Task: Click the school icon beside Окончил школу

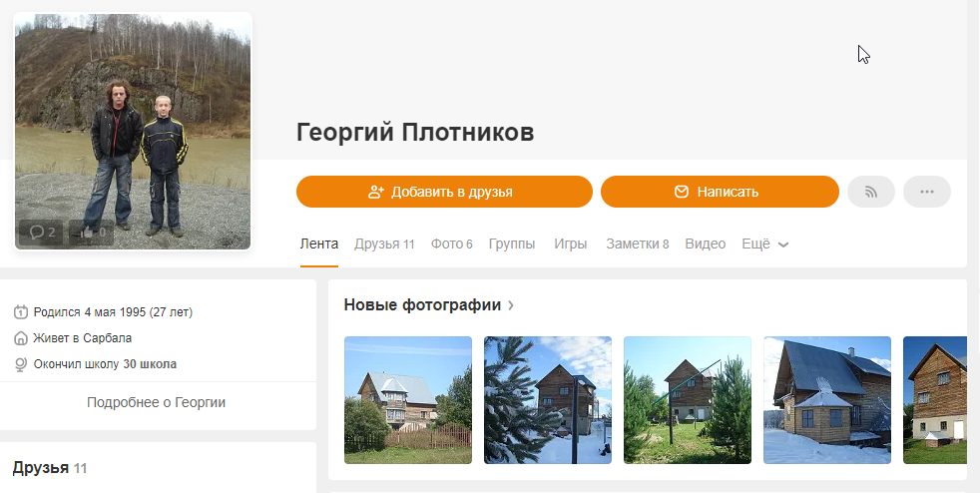Action: coord(21,364)
